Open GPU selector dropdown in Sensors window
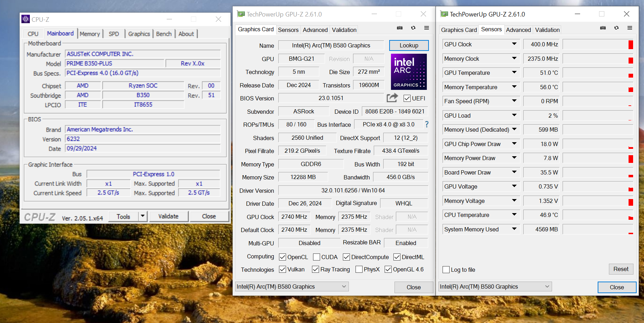This screenshot has height=323, width=644. tap(495, 286)
